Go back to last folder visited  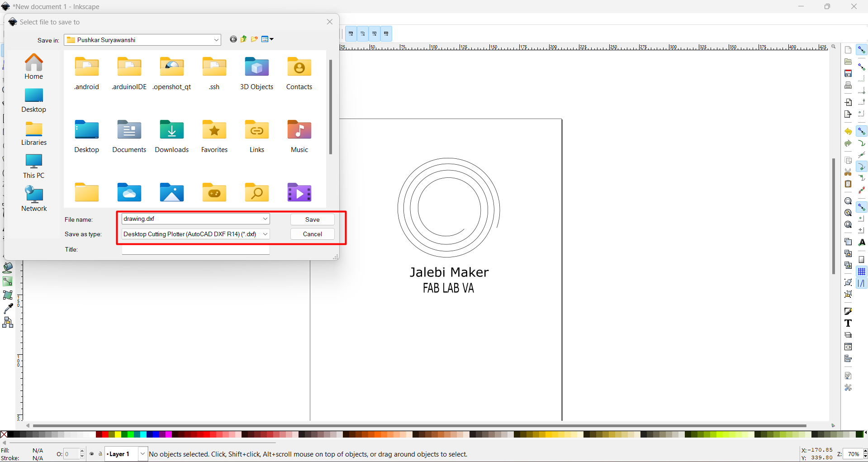coord(233,39)
